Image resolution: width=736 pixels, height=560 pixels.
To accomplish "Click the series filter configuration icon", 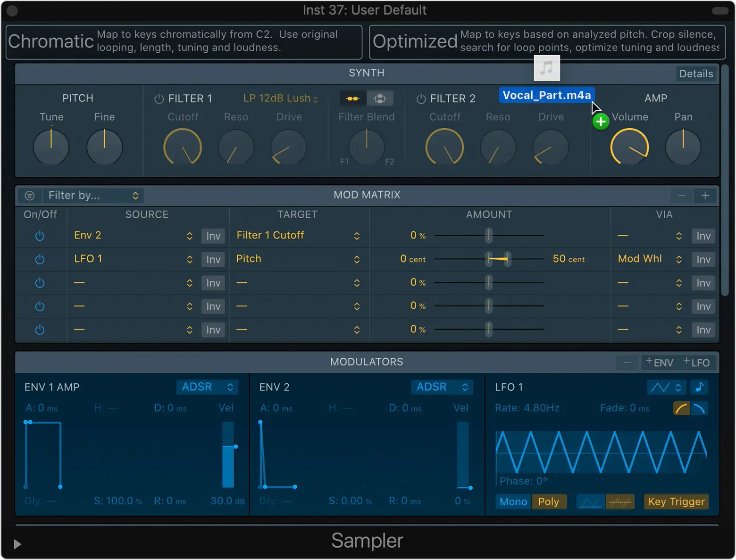I will pos(352,99).
